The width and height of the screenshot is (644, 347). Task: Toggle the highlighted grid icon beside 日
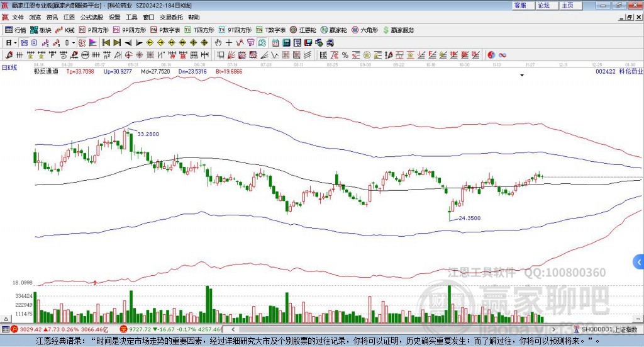coord(24,43)
